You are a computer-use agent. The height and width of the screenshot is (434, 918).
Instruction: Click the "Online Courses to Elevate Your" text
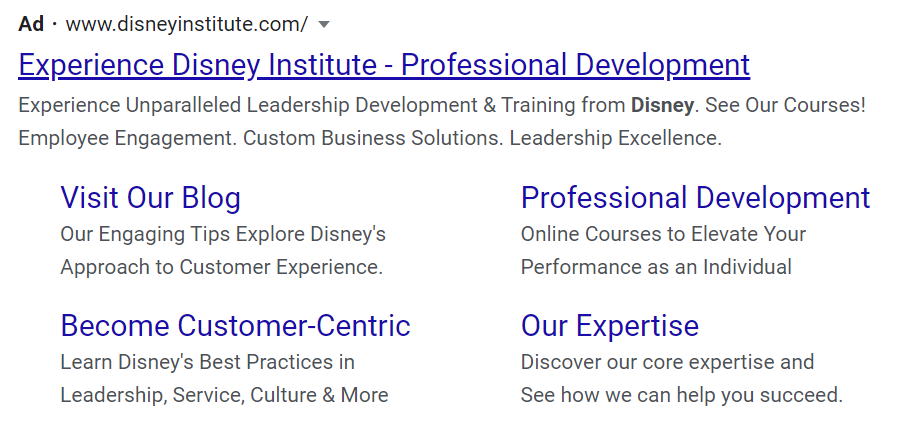point(663,235)
